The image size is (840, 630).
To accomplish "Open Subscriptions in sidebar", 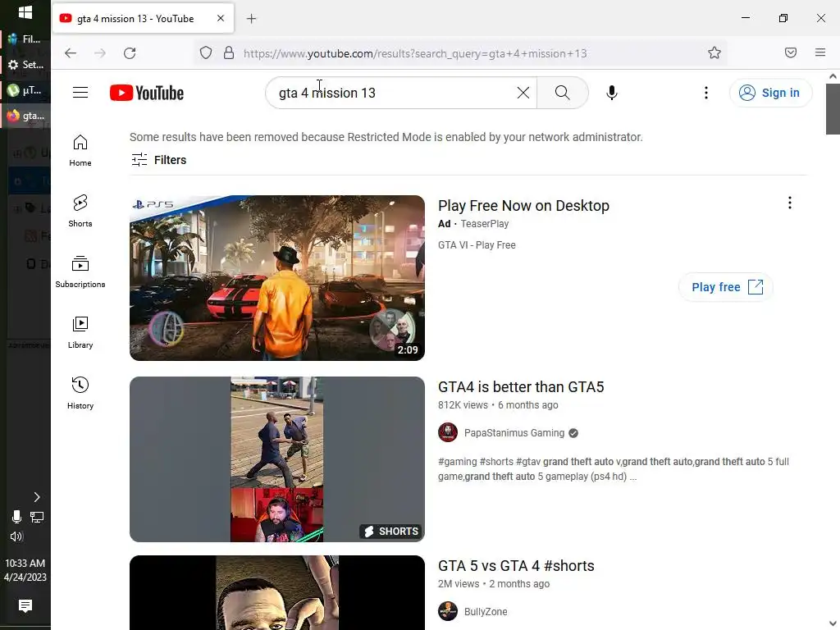I will [x=80, y=272].
